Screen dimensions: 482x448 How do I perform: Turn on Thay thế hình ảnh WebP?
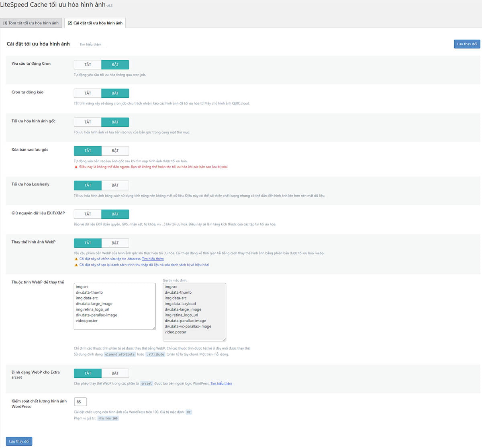tap(115, 243)
